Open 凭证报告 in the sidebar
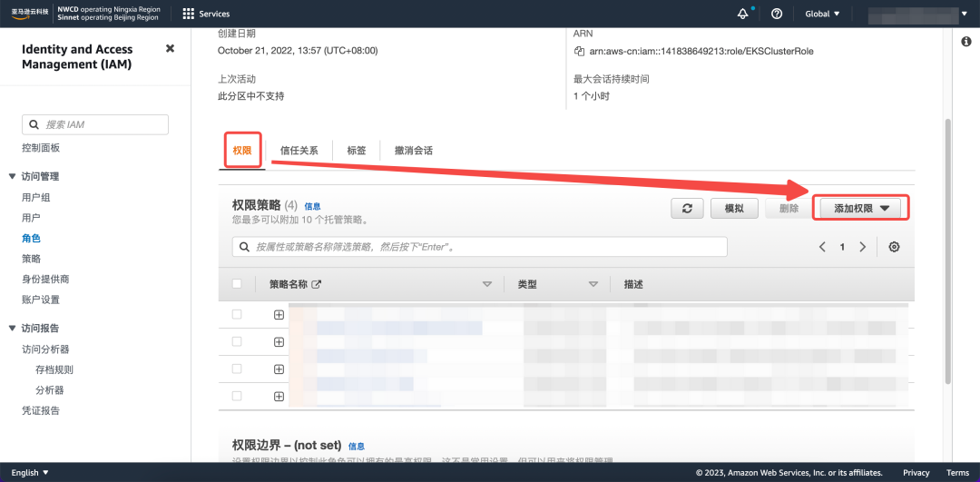This screenshot has height=482, width=980. 41,410
